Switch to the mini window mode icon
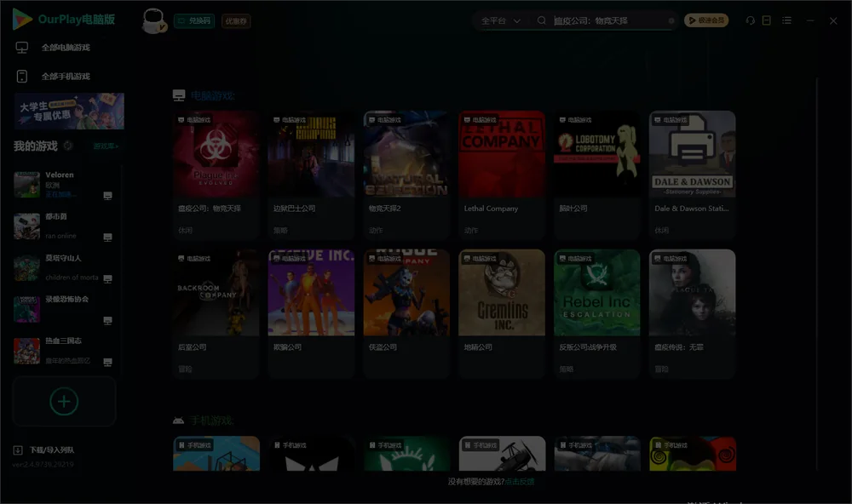The height and width of the screenshot is (504, 852). coord(767,20)
